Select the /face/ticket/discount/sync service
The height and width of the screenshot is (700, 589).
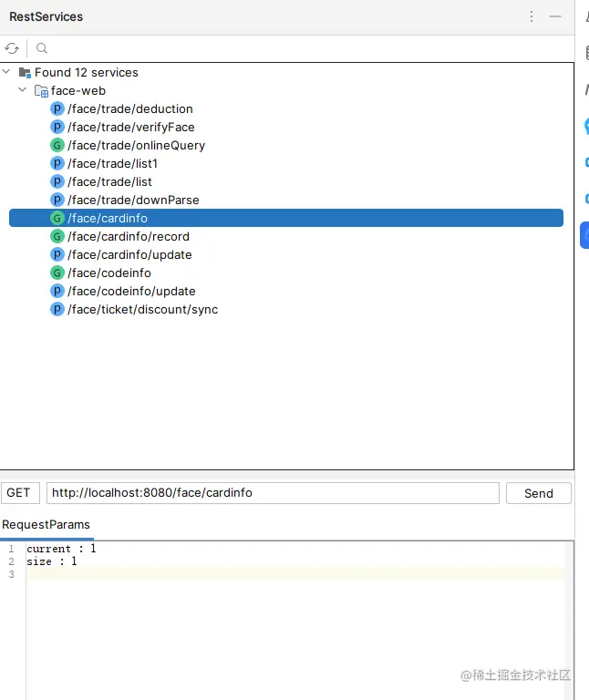coord(142,309)
